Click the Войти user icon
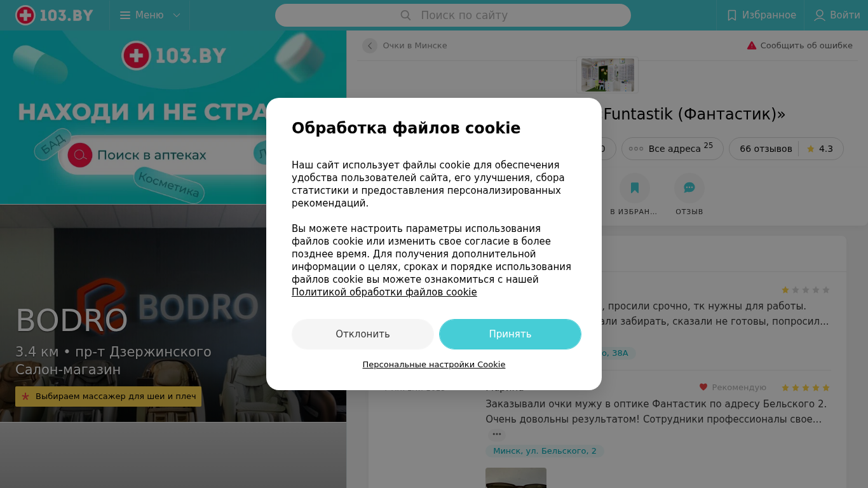 tap(820, 15)
